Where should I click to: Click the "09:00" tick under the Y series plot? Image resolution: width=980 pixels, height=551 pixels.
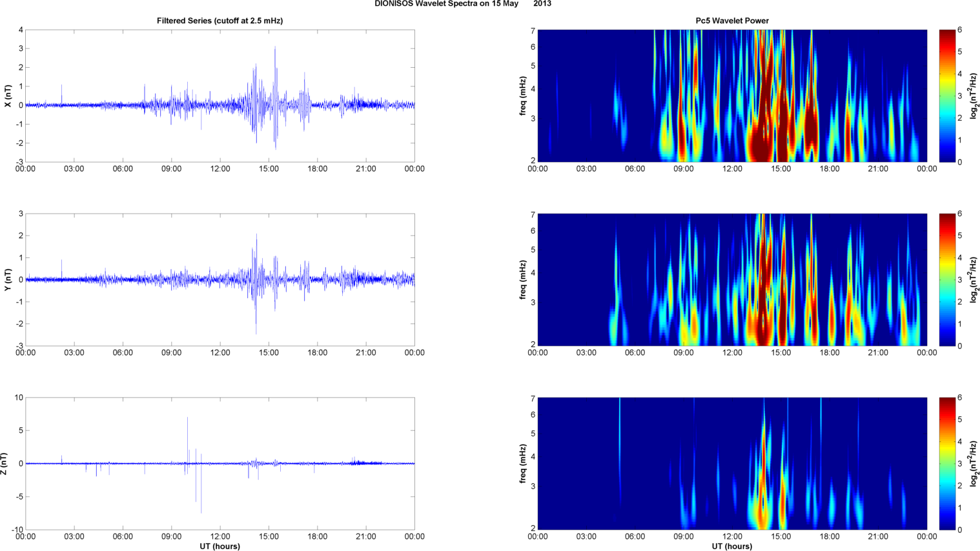[x=171, y=353]
